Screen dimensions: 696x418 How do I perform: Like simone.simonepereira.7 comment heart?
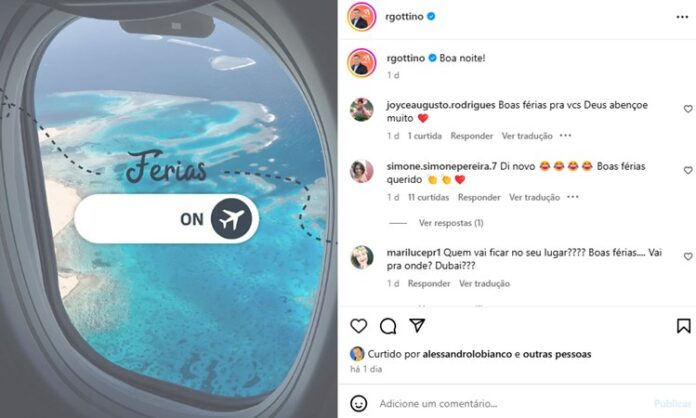tap(688, 170)
